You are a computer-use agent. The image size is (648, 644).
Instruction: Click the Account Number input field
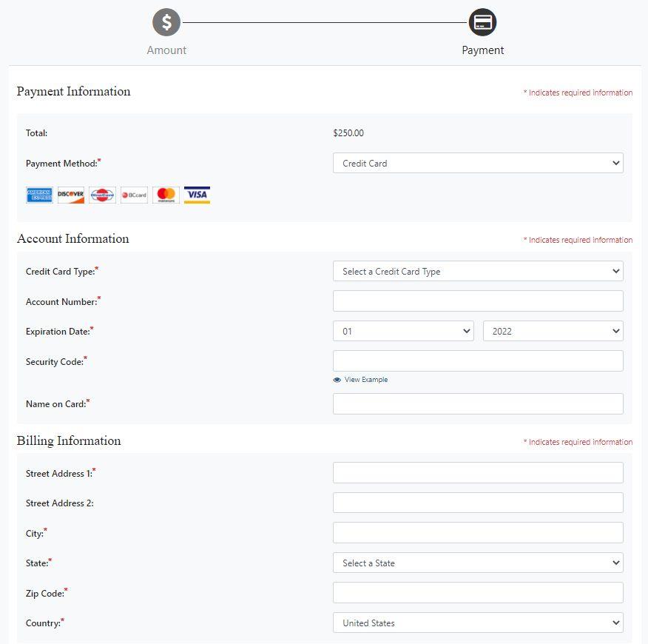pos(478,301)
